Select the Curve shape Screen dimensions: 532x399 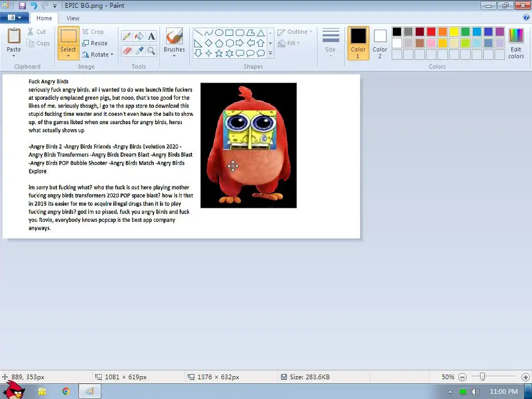[x=209, y=33]
